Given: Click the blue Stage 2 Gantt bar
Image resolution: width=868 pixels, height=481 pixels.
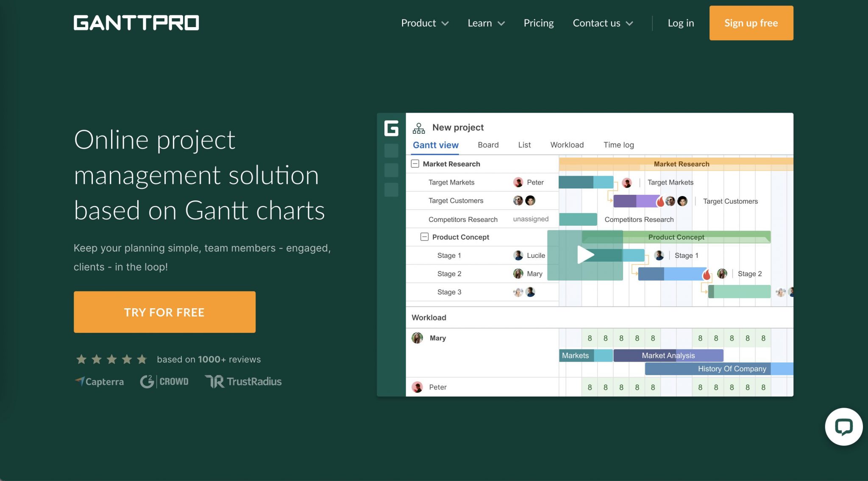Looking at the screenshot, I should click(x=673, y=274).
